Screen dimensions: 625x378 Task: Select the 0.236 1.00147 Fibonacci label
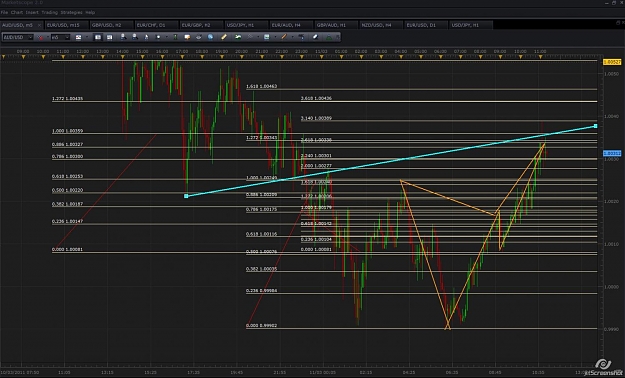coord(67,221)
